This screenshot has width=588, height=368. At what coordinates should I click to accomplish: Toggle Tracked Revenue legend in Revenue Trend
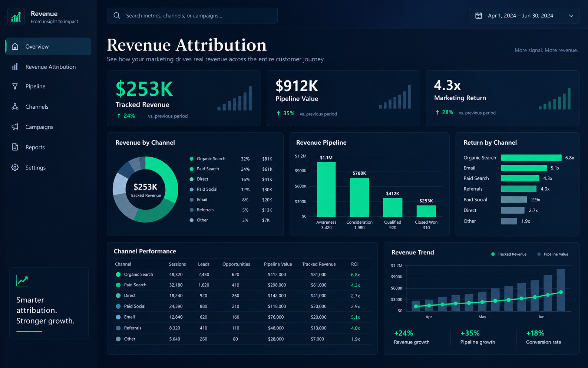tap(509, 254)
